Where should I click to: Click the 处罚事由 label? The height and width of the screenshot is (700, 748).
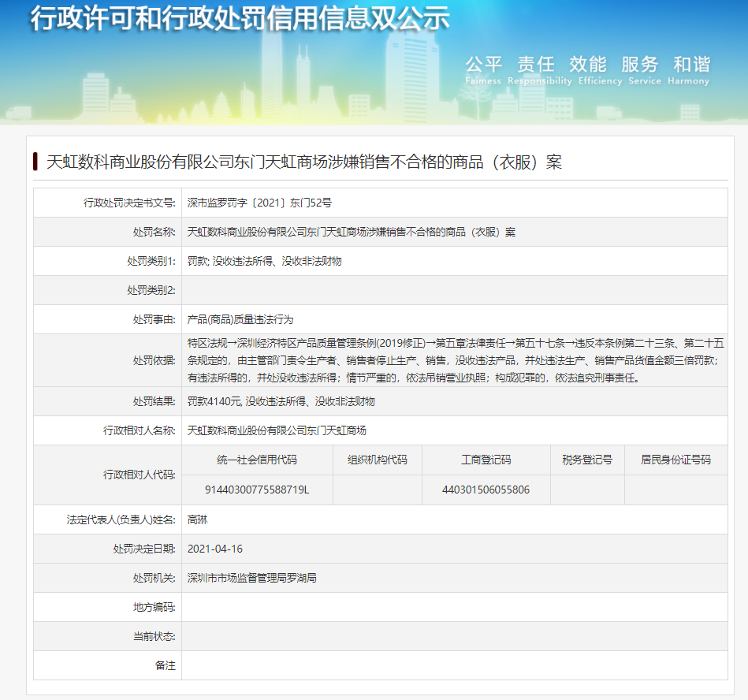click(154, 319)
